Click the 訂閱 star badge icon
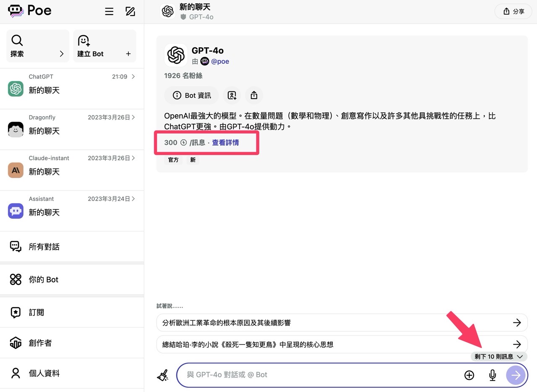 pos(16,312)
